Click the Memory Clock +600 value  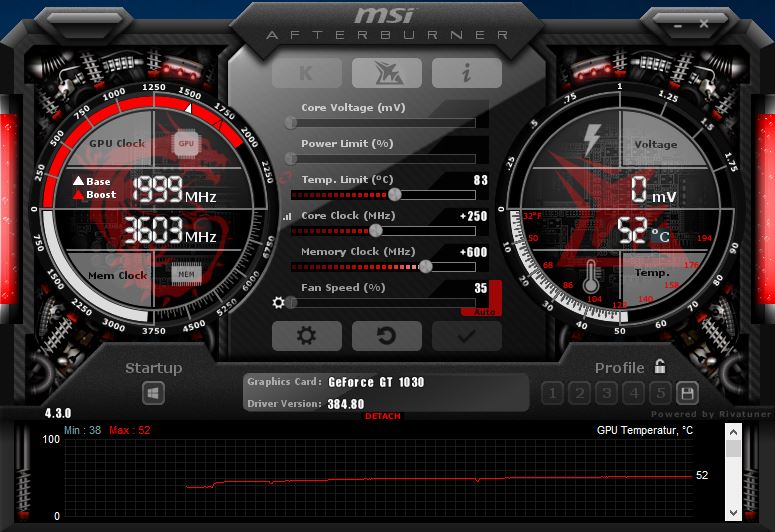point(474,252)
